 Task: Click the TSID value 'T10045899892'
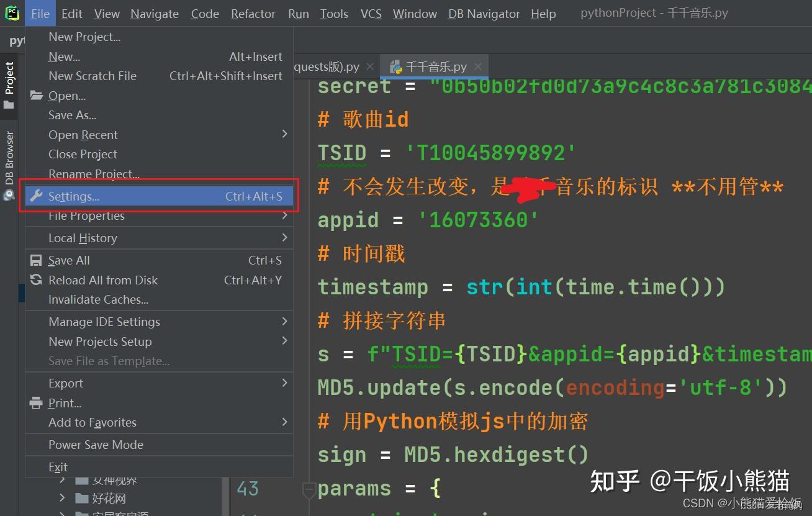pos(490,153)
